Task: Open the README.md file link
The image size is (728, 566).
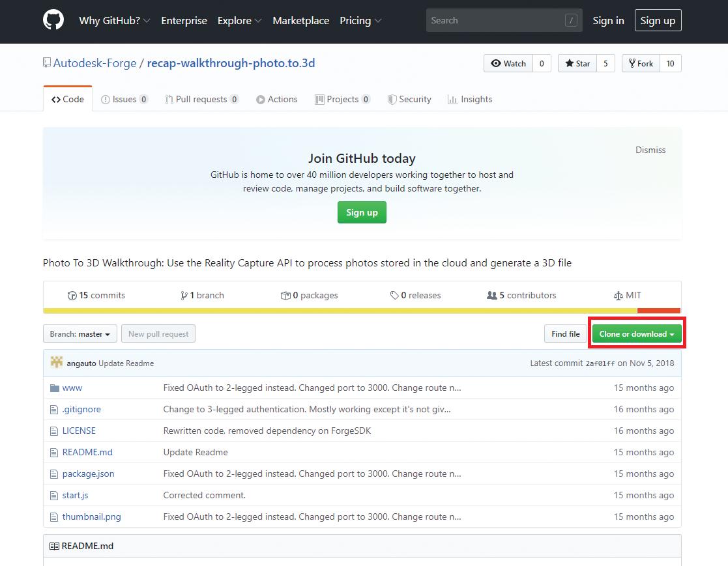Action: coord(87,452)
